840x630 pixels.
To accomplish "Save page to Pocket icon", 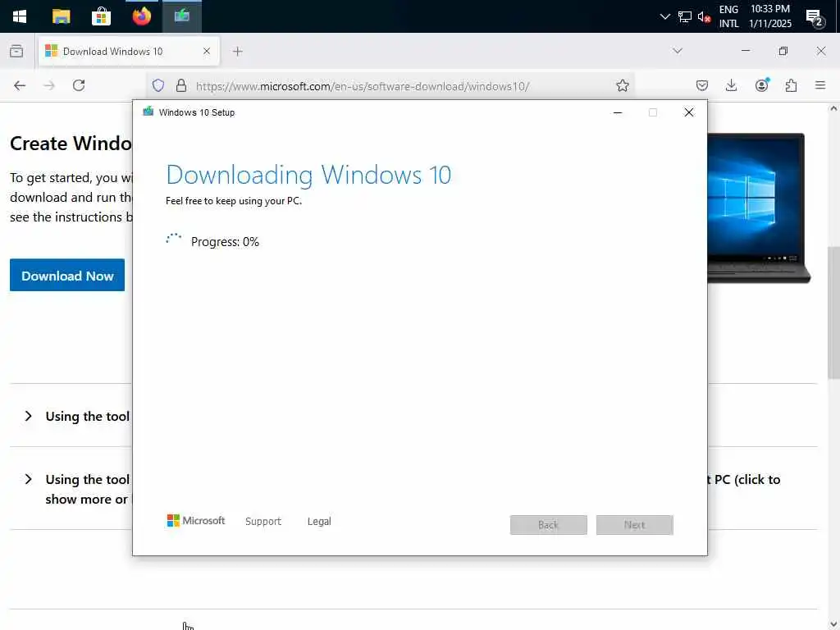I will pyautogui.click(x=702, y=85).
